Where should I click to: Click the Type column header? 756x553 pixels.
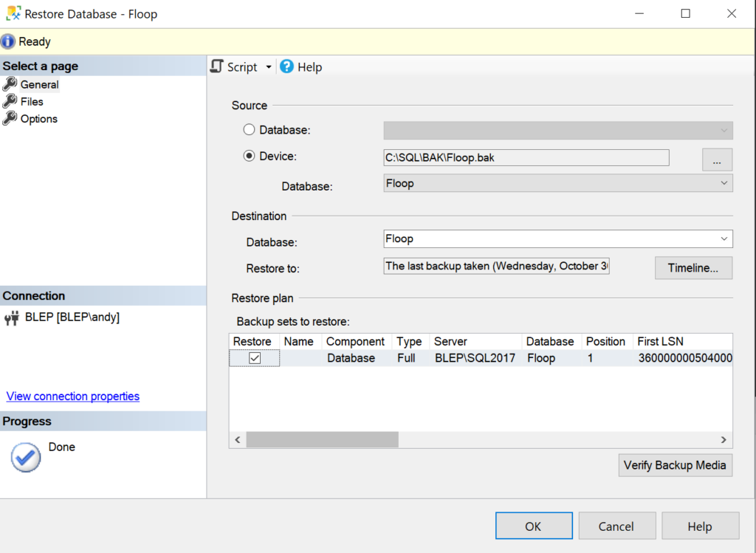pos(410,341)
